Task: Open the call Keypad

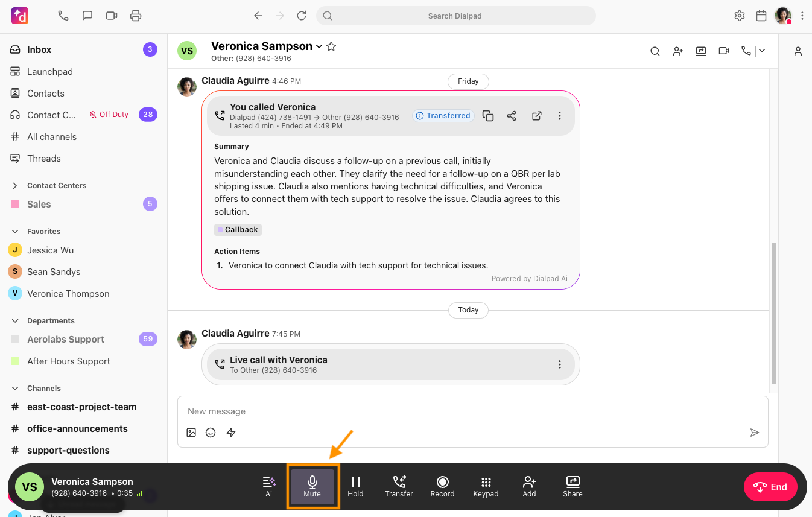Action: [x=486, y=487]
